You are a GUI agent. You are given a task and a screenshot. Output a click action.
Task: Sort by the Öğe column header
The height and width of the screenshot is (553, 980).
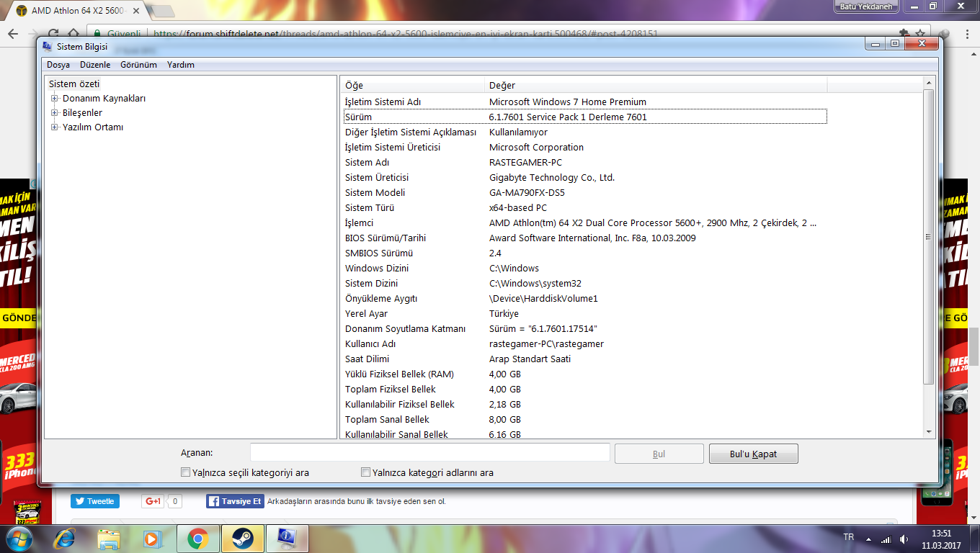[x=413, y=85]
